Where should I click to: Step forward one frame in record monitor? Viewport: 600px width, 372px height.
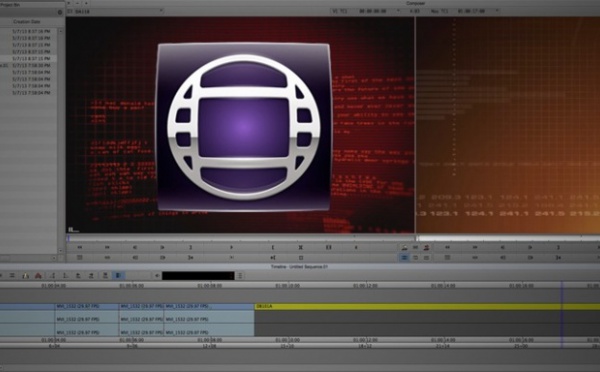[x=530, y=248]
